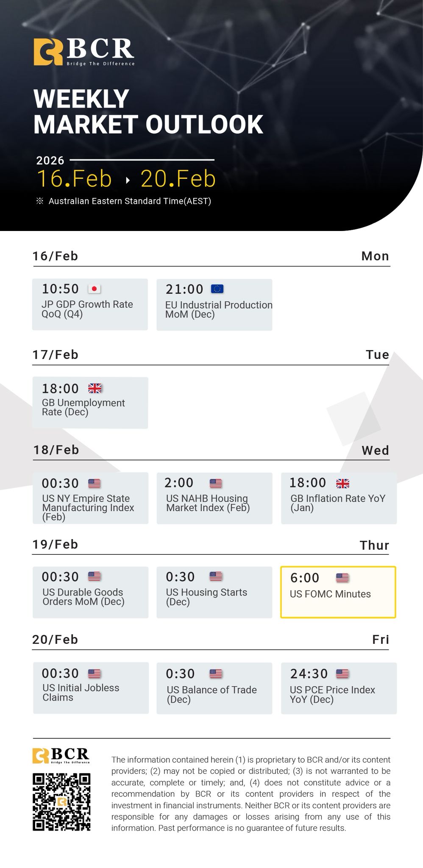Click US flag on NY Empire State card
Viewport: 423px width, 868px height.
point(94,483)
